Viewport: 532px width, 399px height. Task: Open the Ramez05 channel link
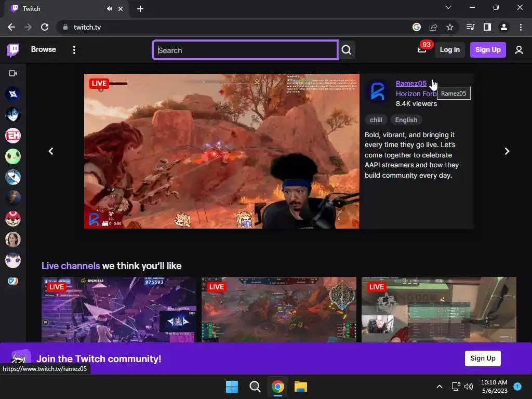point(411,84)
